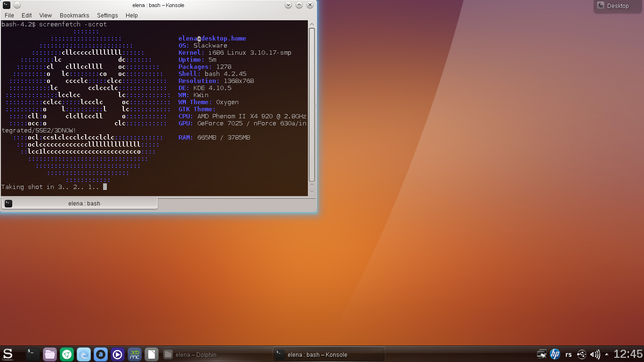Click the XBMC media center launcher
Viewport: 644px width, 362px height.
135,354
